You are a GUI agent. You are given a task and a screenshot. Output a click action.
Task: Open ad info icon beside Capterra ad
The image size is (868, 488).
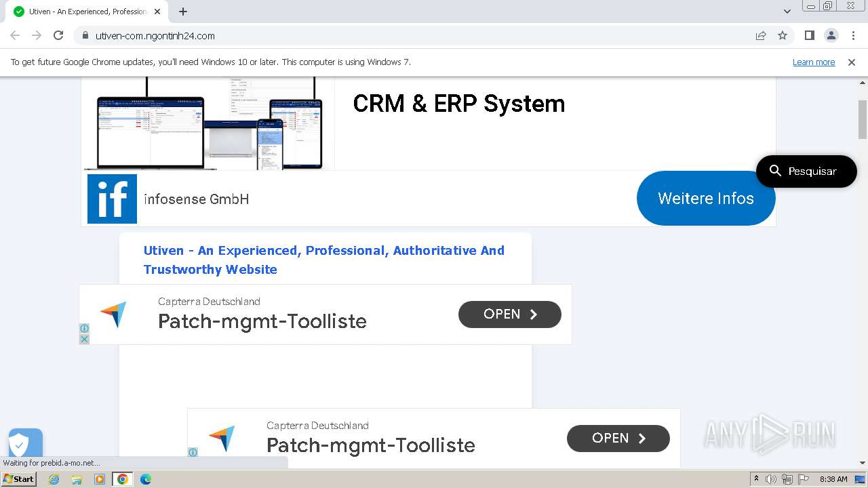[x=84, y=328]
